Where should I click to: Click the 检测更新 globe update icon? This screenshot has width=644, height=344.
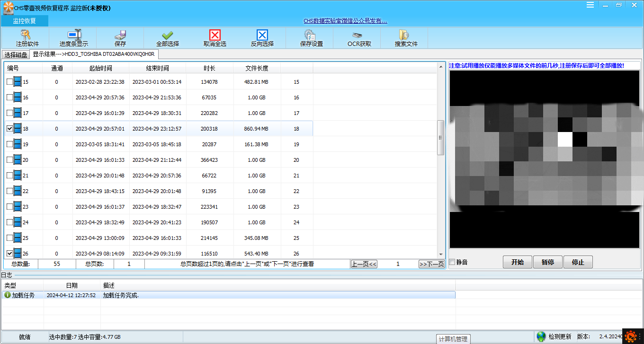pos(541,336)
